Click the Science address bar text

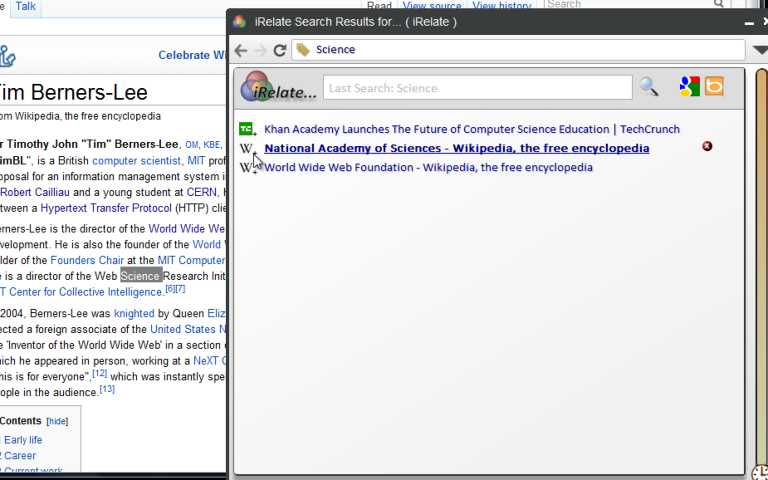[x=336, y=49]
